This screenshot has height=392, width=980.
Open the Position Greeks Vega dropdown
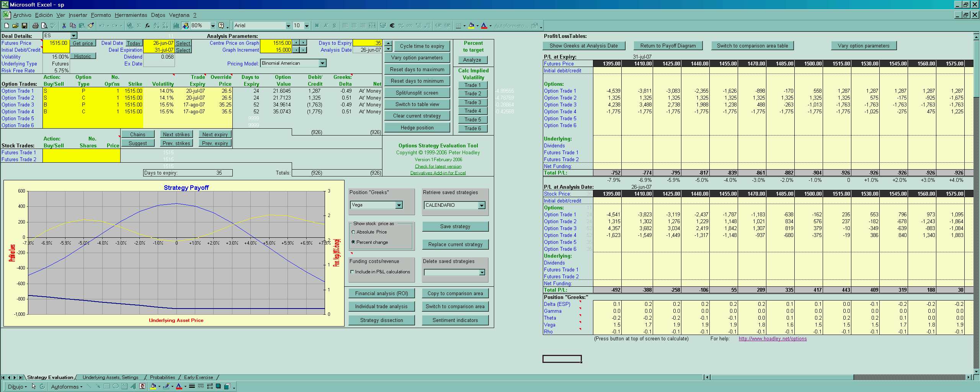[x=399, y=205]
